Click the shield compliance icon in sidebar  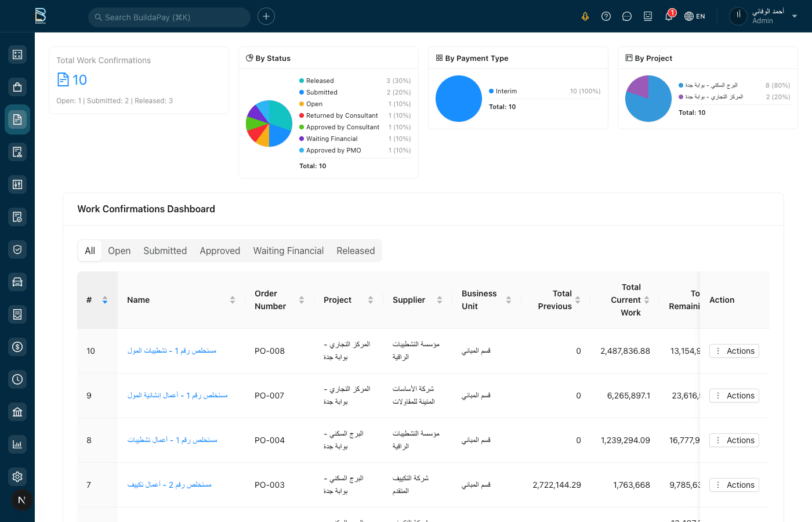[x=17, y=249]
